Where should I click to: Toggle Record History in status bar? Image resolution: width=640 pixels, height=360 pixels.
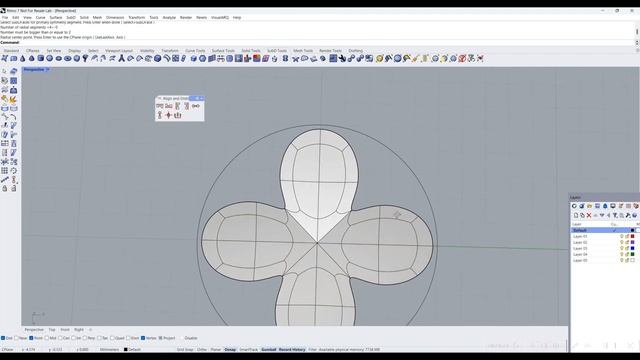click(292, 349)
